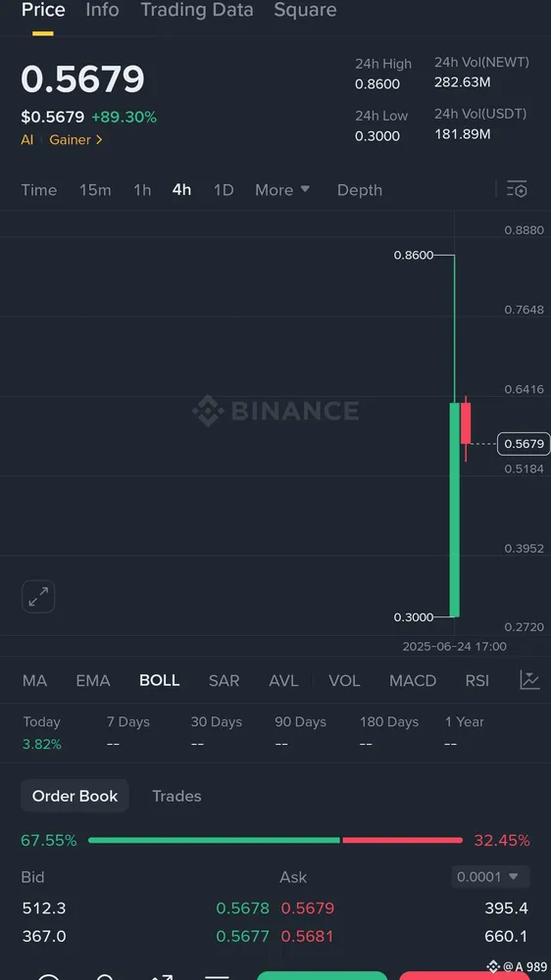This screenshot has height=980, width=551.
Task: Click the 0.5679 current price marker
Action: click(x=524, y=444)
